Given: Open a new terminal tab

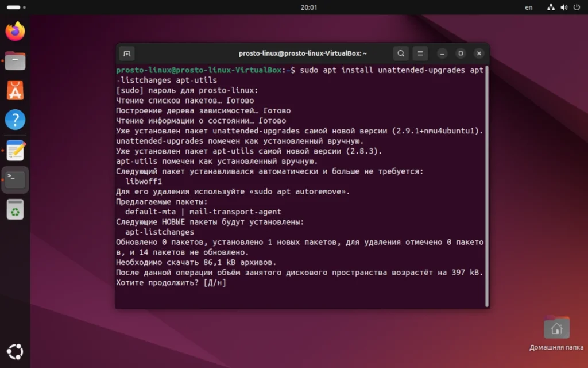Looking at the screenshot, I should [127, 53].
